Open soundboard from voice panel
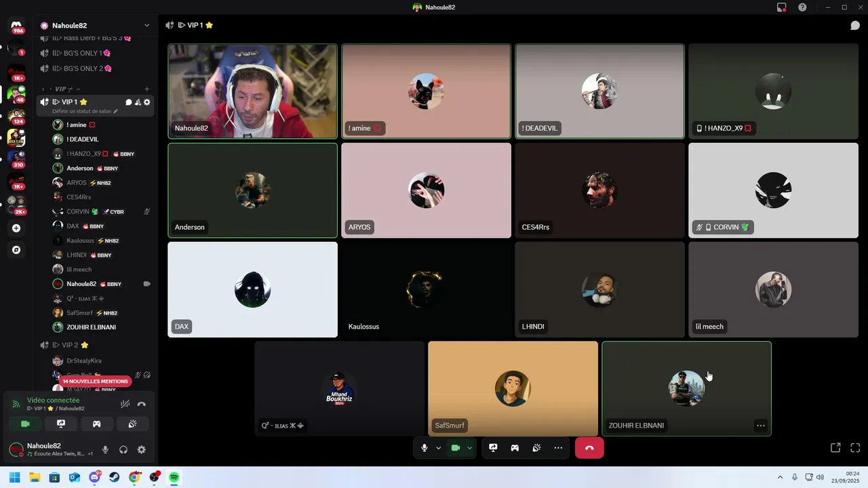 point(132,424)
